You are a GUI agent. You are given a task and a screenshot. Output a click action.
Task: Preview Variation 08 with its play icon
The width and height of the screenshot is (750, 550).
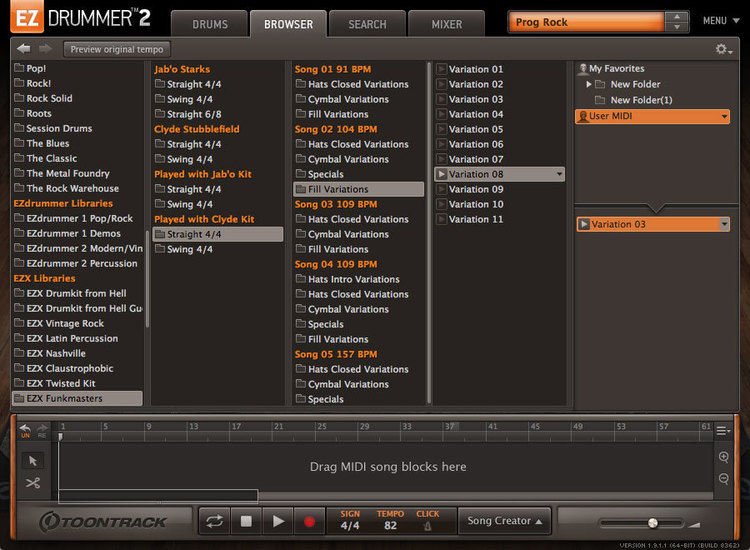tap(441, 174)
